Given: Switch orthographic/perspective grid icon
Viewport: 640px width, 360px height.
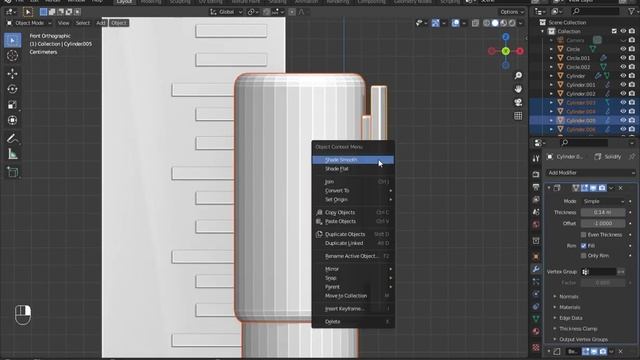Looking at the screenshot, I should pyautogui.click(x=518, y=116).
